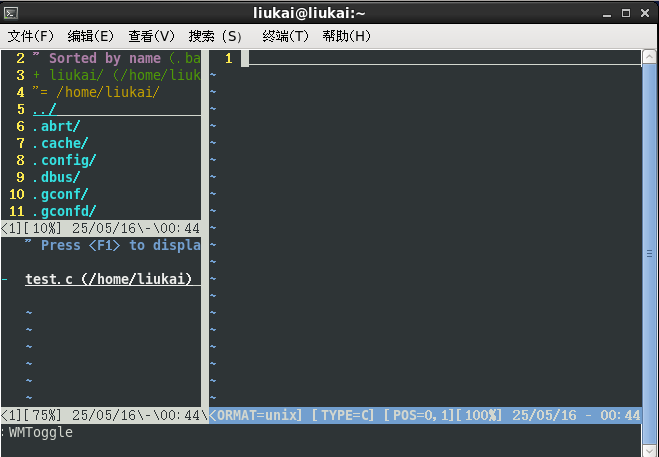Select the ../ parent directory entry
The image size is (659, 457).
click(45, 109)
